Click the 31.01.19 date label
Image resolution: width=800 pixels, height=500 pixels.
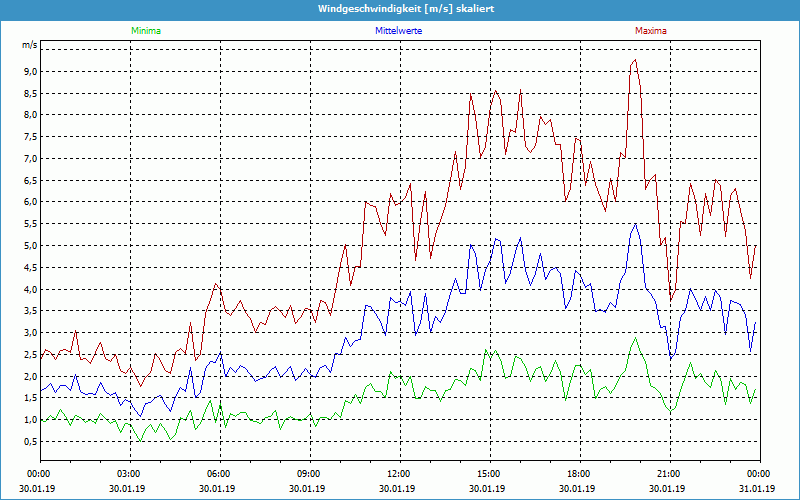click(x=759, y=489)
